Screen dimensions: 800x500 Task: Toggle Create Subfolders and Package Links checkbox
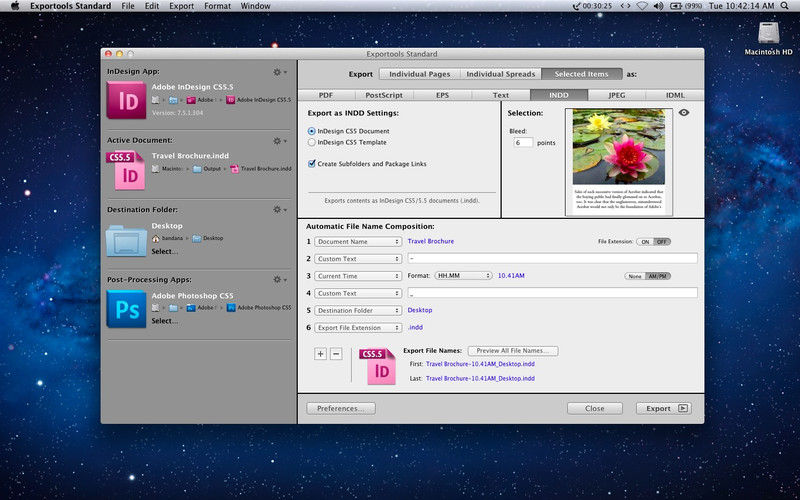click(312, 164)
